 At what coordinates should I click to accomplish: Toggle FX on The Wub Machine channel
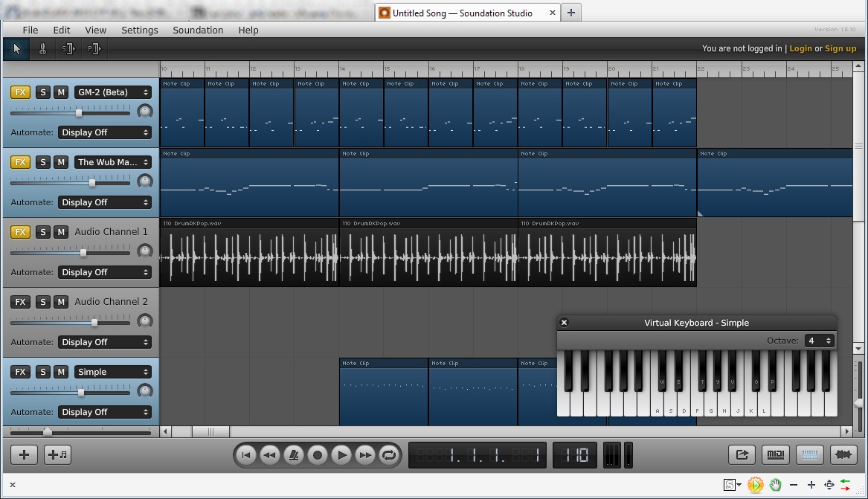[x=20, y=162]
